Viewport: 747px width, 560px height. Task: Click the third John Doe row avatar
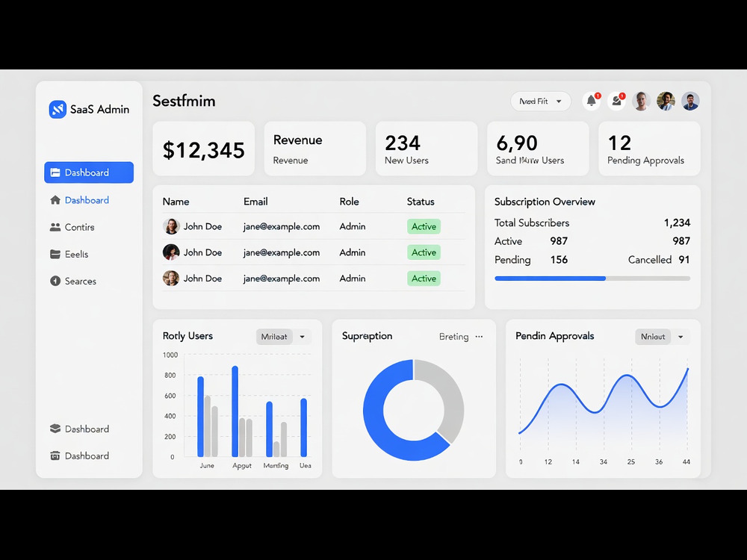coord(171,279)
